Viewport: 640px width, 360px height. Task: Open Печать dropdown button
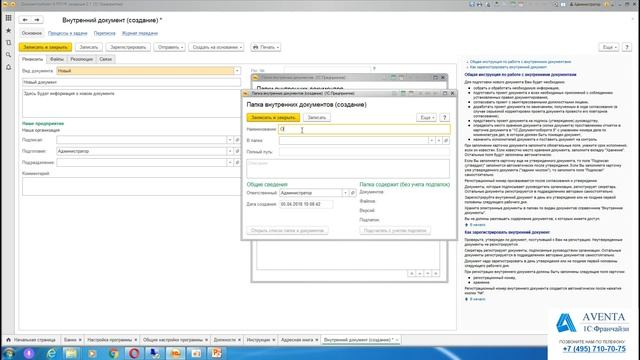tap(266, 47)
